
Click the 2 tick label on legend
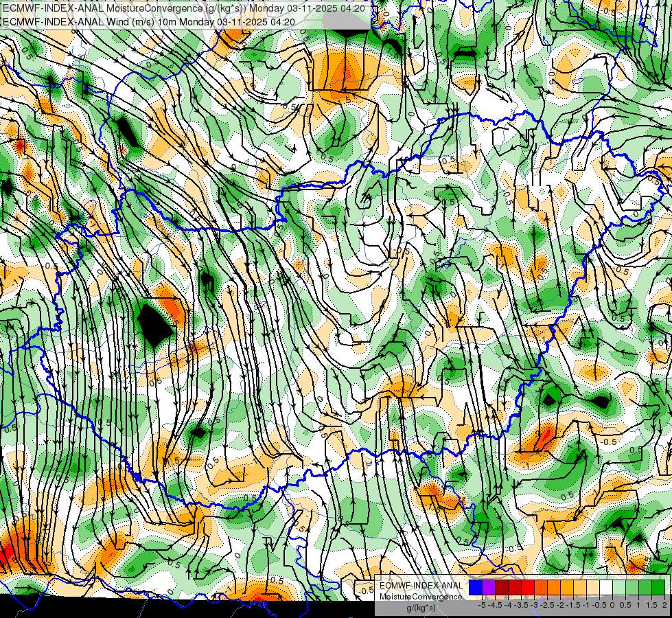664,605
